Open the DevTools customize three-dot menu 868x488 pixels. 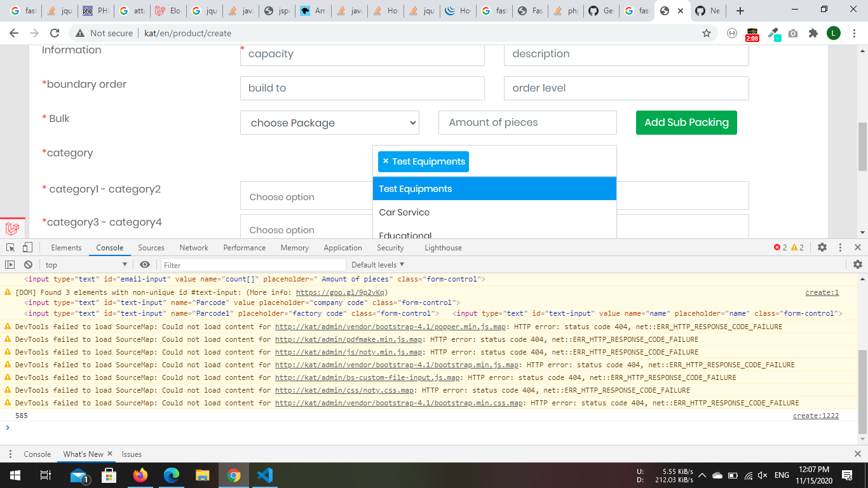pos(840,248)
